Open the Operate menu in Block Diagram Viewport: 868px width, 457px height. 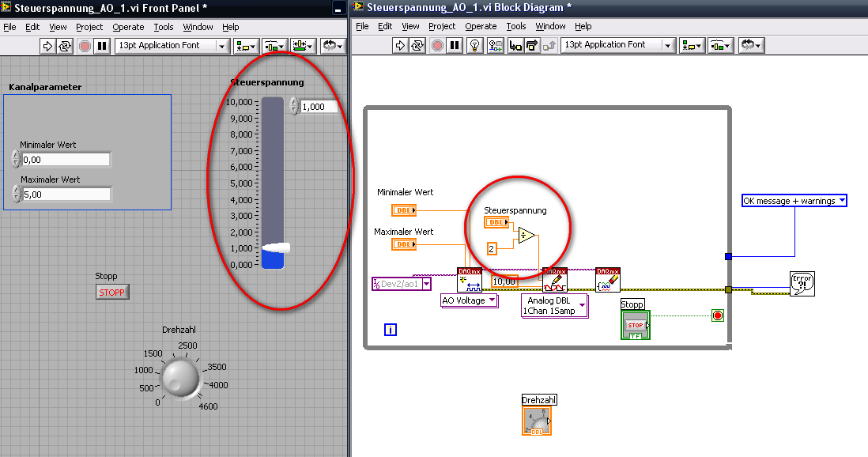point(481,26)
